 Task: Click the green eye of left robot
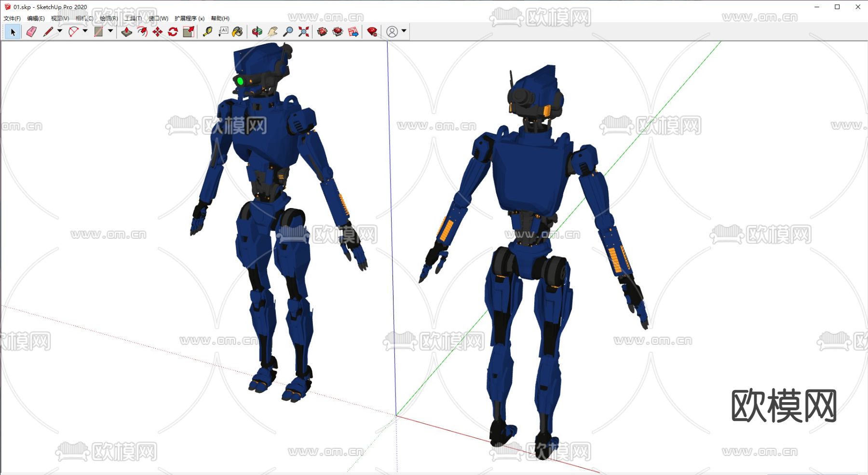coord(240,81)
